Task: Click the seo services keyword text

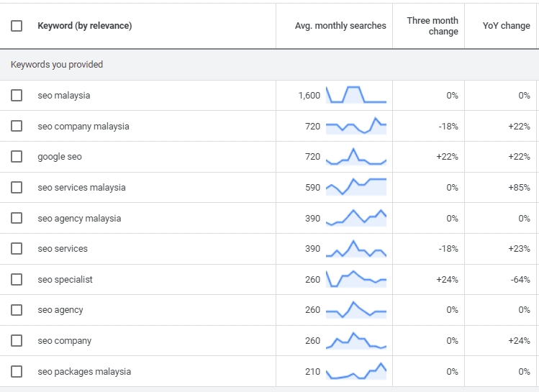Action: [63, 249]
